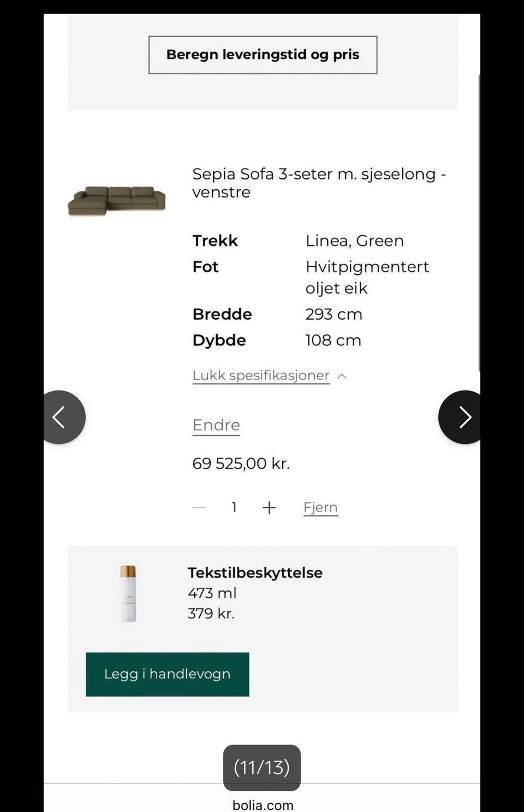Viewport: 524px width, 812px height.
Task: Tap the bolia.com address bar
Action: click(263, 805)
